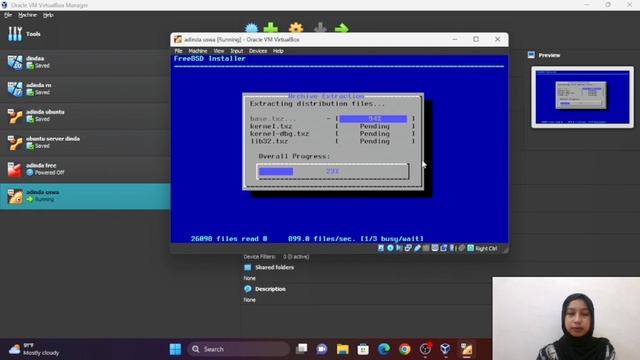Select the 'dindaa' virtual machine
This screenshot has height=360, width=640.
point(84,62)
